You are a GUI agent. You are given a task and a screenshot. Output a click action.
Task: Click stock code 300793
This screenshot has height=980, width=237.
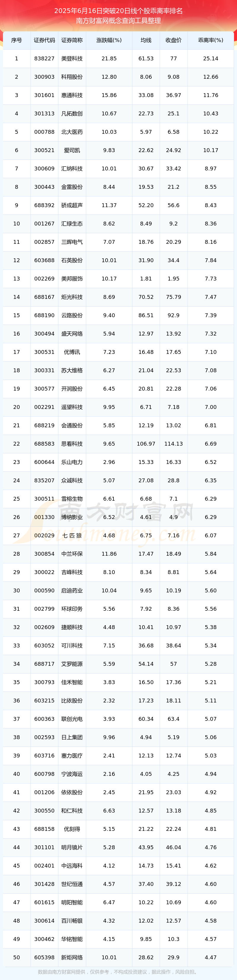point(44,683)
